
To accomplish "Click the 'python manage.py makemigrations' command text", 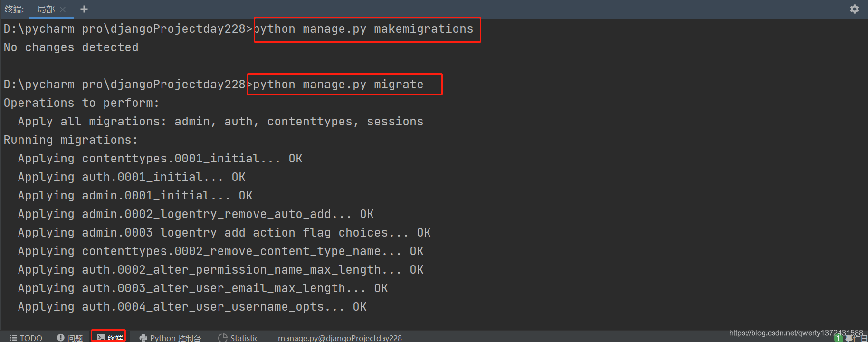I will pos(363,29).
